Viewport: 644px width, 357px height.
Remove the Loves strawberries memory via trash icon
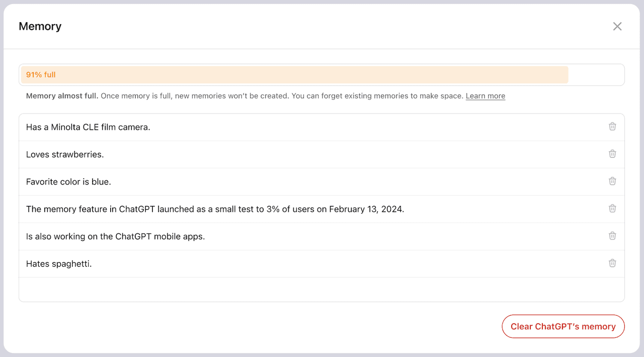pyautogui.click(x=612, y=154)
